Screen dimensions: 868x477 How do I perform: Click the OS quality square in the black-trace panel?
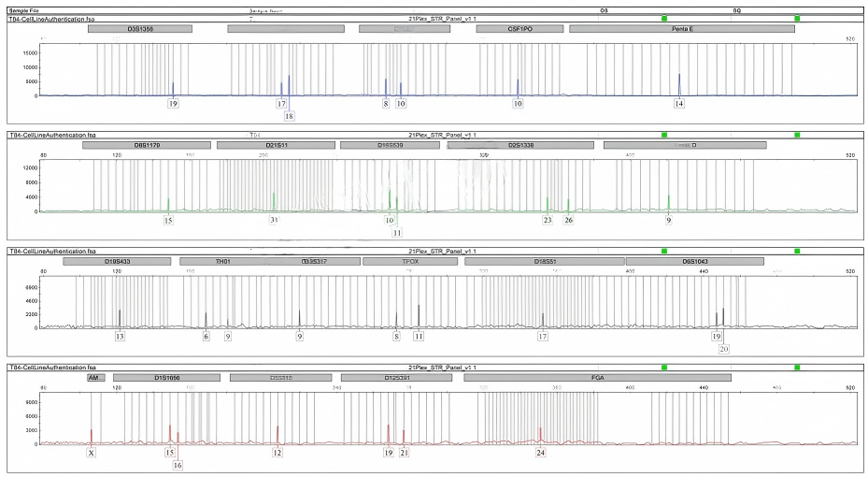(x=664, y=252)
